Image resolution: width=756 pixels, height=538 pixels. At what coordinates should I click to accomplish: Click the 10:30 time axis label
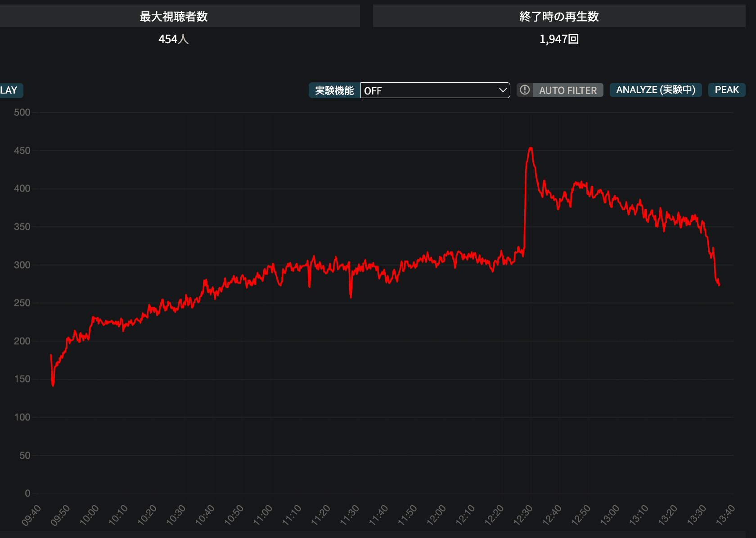point(176,515)
